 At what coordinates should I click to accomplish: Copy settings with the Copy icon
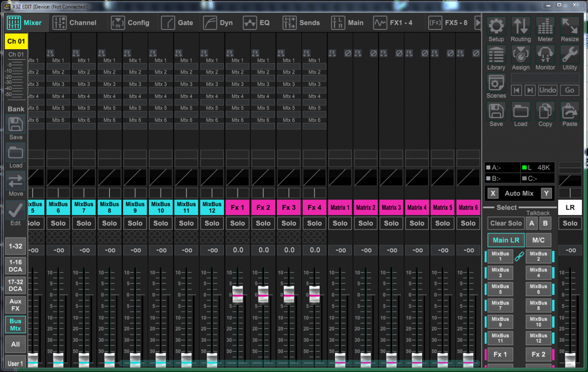click(545, 111)
